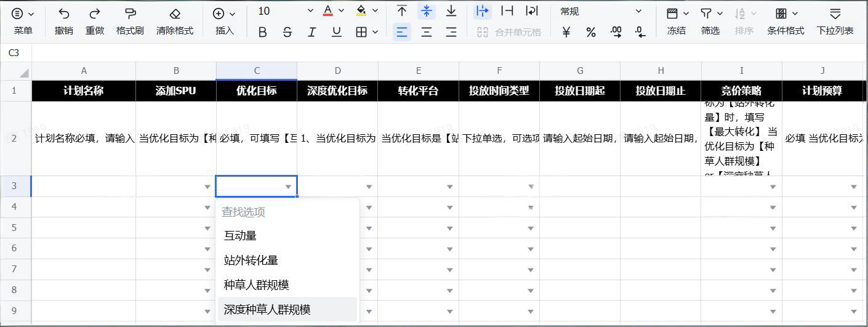Click Clear Format (清除格式) eraser icon
Viewport: 868px width, 327px height.
click(x=174, y=14)
